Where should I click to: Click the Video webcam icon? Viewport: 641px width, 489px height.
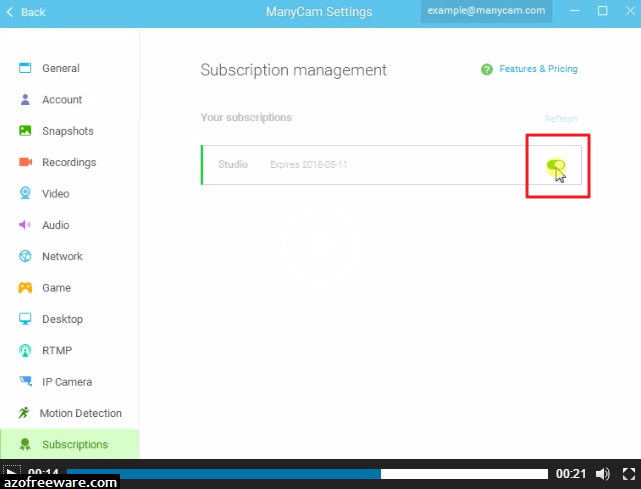coord(25,193)
